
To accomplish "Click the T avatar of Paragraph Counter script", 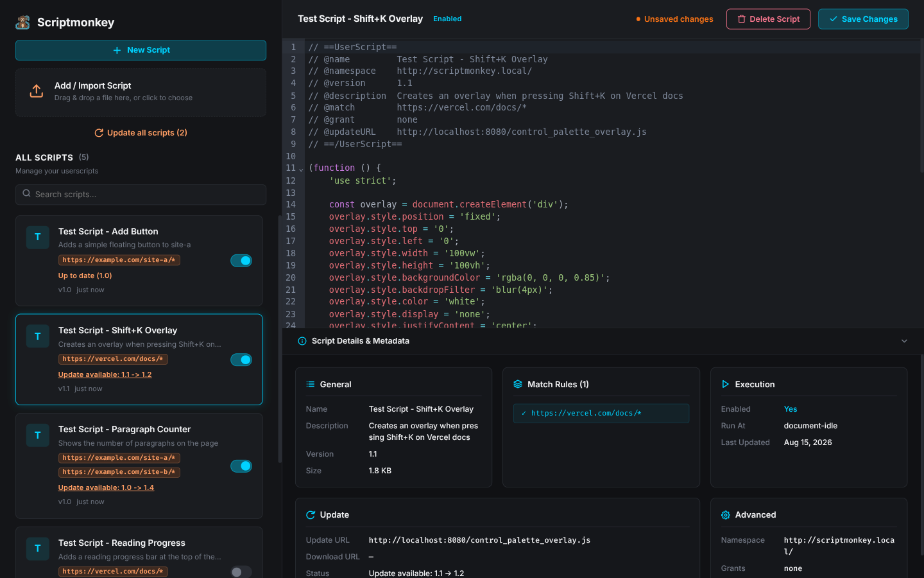I will coord(38,435).
